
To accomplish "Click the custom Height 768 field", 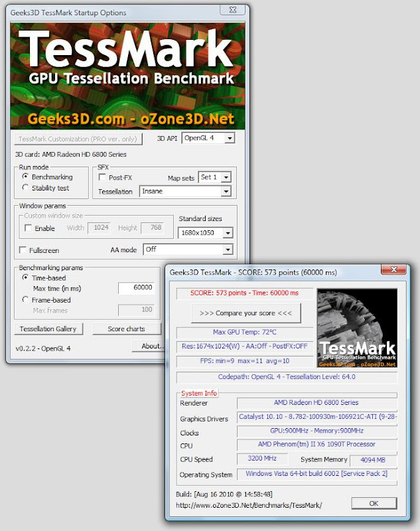I will click(x=153, y=228).
